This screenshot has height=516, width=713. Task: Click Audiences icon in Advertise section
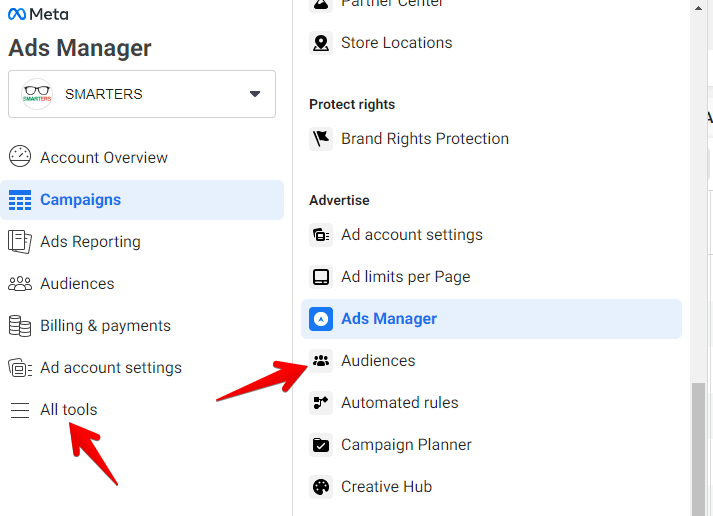pos(321,361)
